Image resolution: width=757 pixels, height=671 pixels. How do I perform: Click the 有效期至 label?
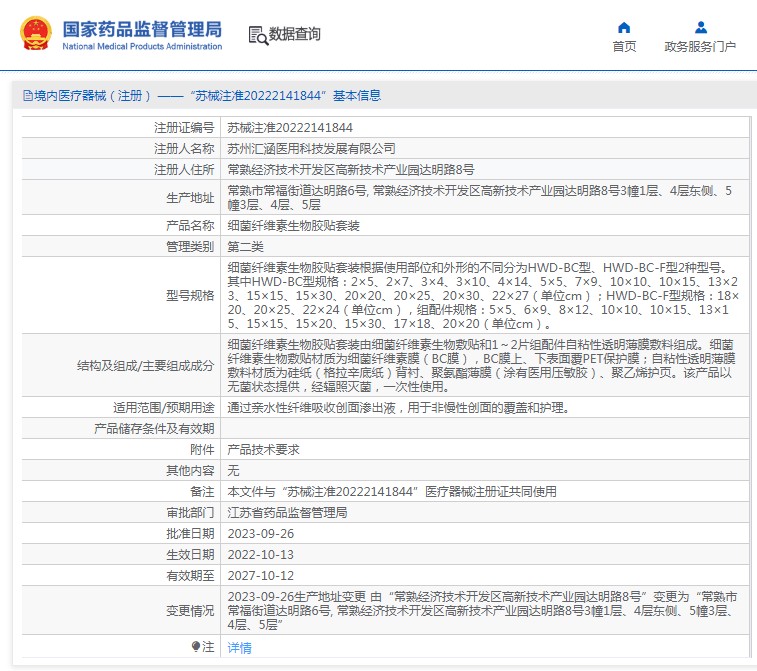[x=190, y=575]
